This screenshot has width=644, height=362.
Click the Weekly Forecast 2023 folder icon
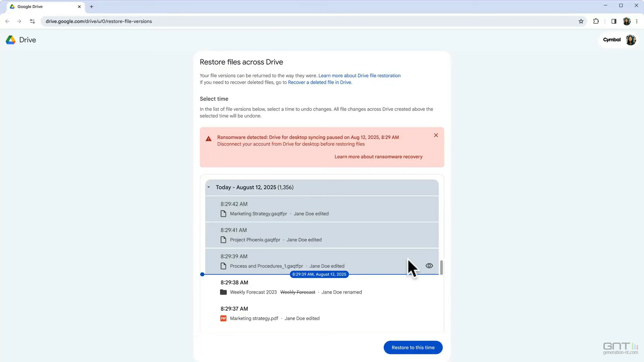tap(223, 292)
